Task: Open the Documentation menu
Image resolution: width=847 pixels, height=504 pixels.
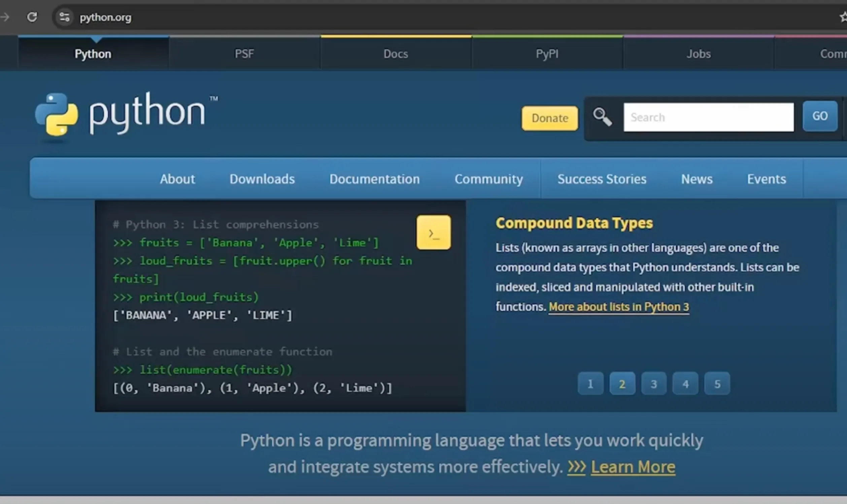Action: (374, 179)
